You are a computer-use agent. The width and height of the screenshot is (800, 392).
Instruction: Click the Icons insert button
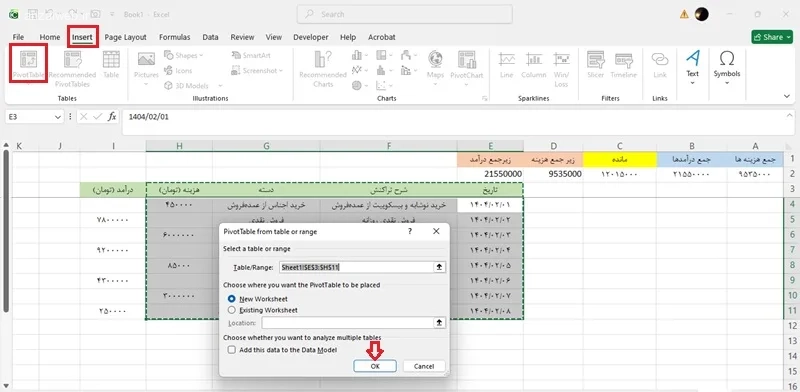[x=179, y=70]
